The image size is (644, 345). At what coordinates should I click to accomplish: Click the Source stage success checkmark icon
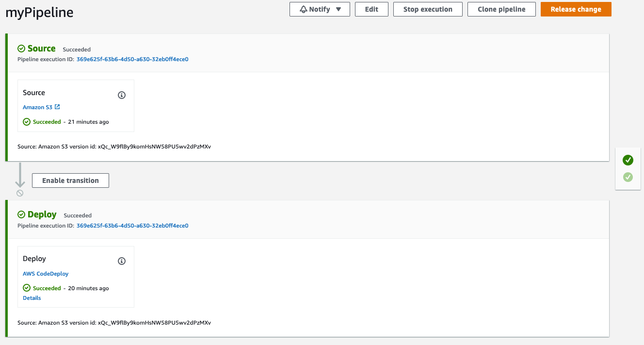point(21,49)
